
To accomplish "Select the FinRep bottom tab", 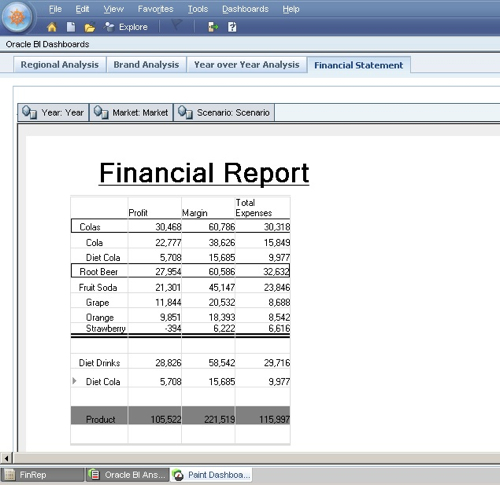I will tap(42, 475).
